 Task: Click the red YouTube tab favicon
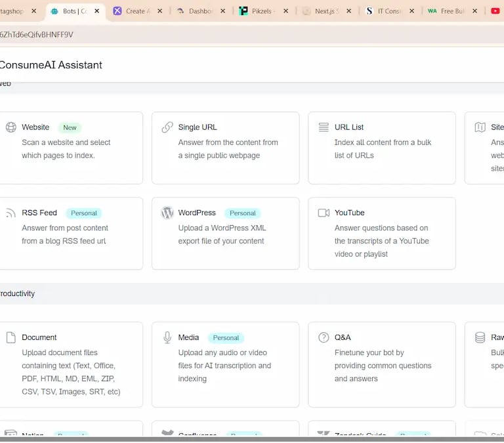coord(495,11)
